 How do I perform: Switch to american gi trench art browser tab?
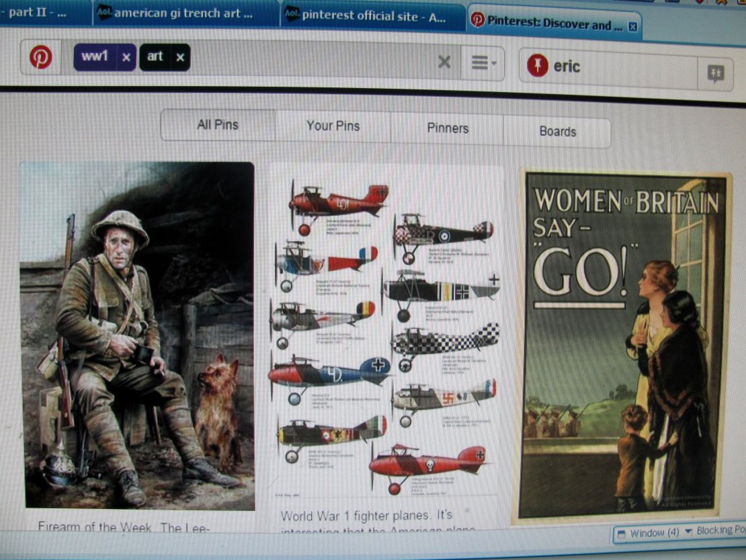[185, 13]
